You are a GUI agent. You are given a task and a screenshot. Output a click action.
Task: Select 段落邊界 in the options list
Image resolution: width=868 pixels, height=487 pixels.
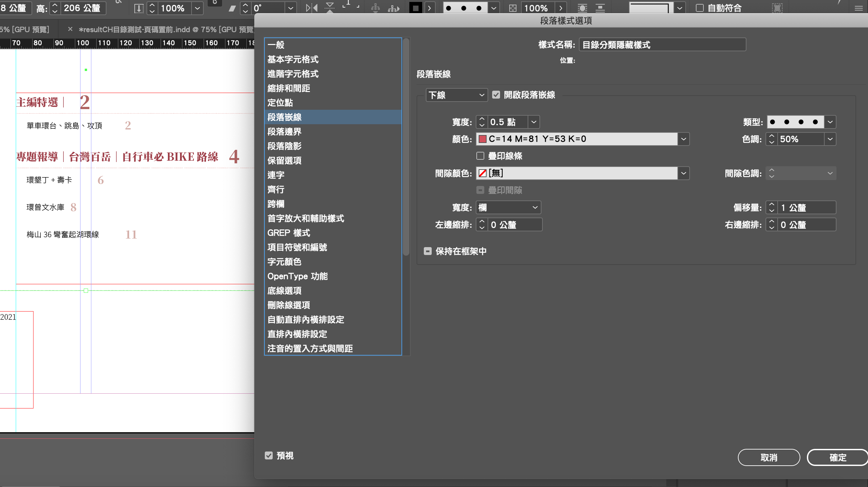click(x=285, y=132)
